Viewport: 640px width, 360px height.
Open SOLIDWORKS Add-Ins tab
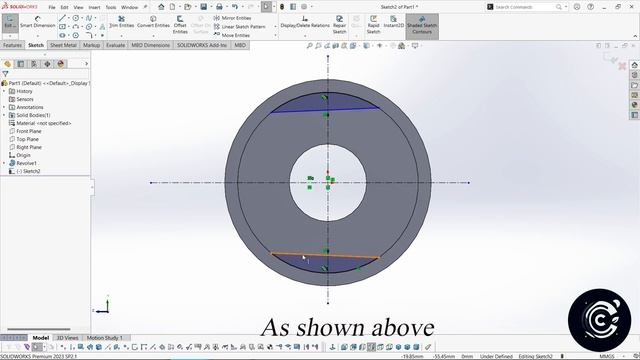(x=202, y=45)
